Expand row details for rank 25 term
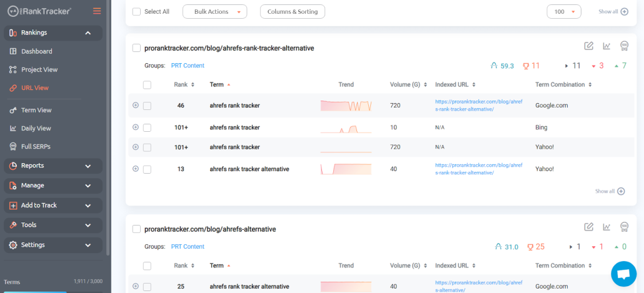 (x=136, y=286)
